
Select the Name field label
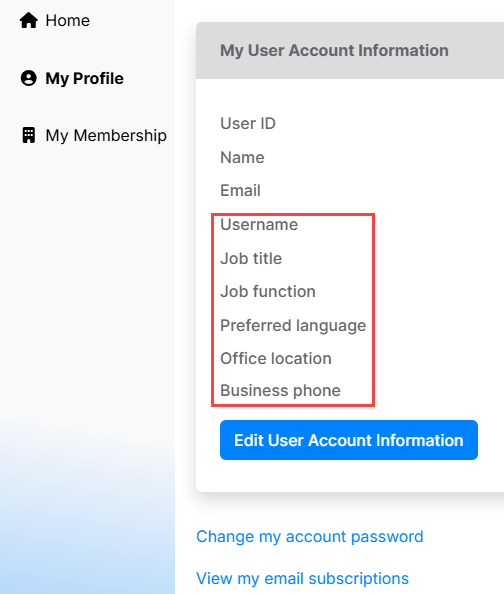click(x=243, y=157)
